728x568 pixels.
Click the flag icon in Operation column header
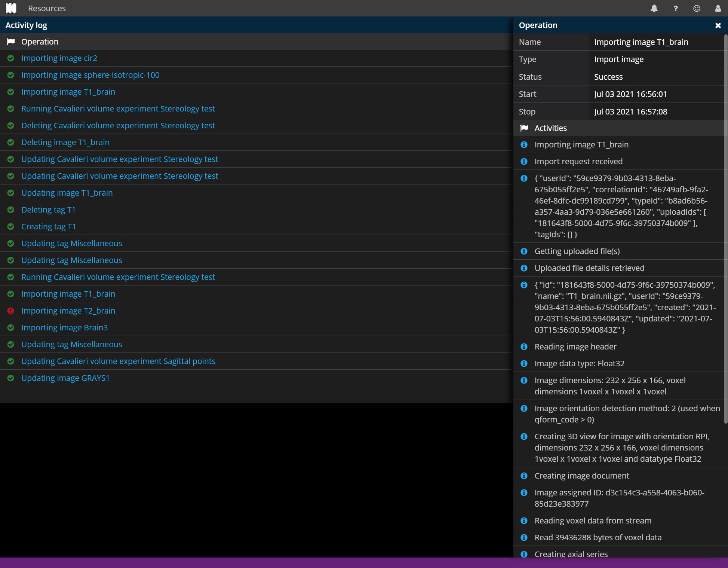pyautogui.click(x=11, y=42)
